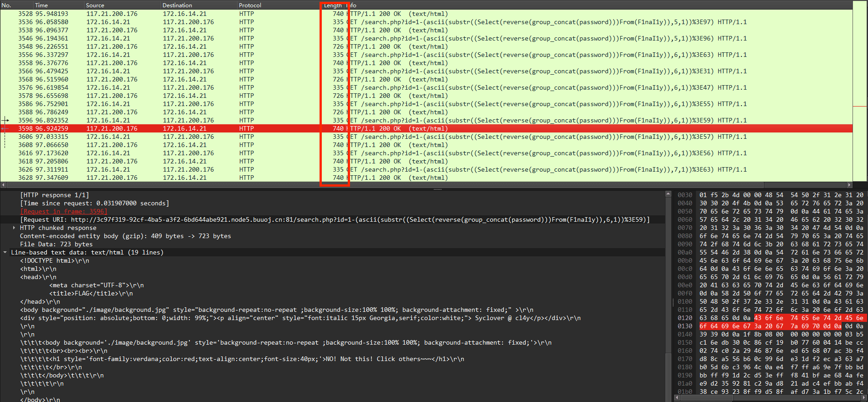Select packet number 3626 row
Image resolution: width=868 pixels, height=402 pixels.
(x=426, y=169)
